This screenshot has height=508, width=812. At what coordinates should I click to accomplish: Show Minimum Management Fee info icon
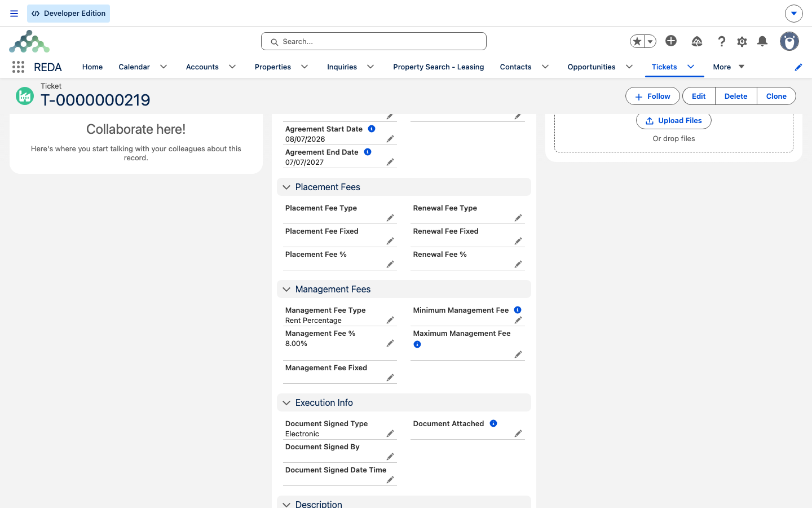click(518, 310)
